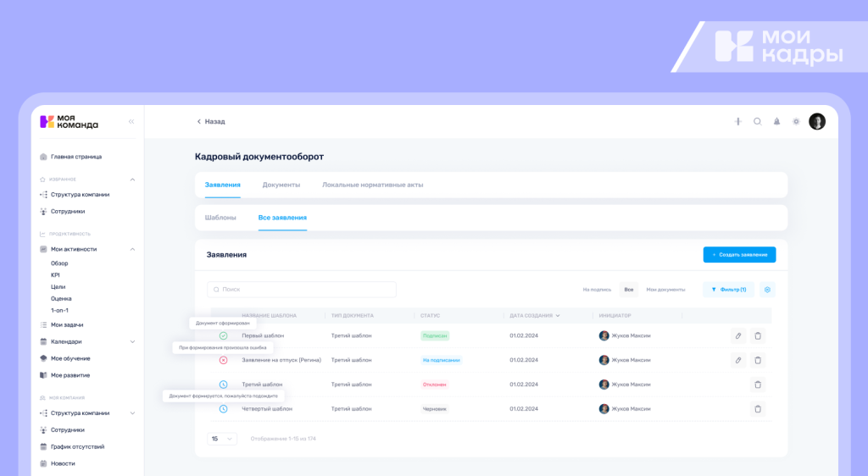This screenshot has height=476, width=868.
Task: Toggle the Мои документы filter option
Action: 665,290
